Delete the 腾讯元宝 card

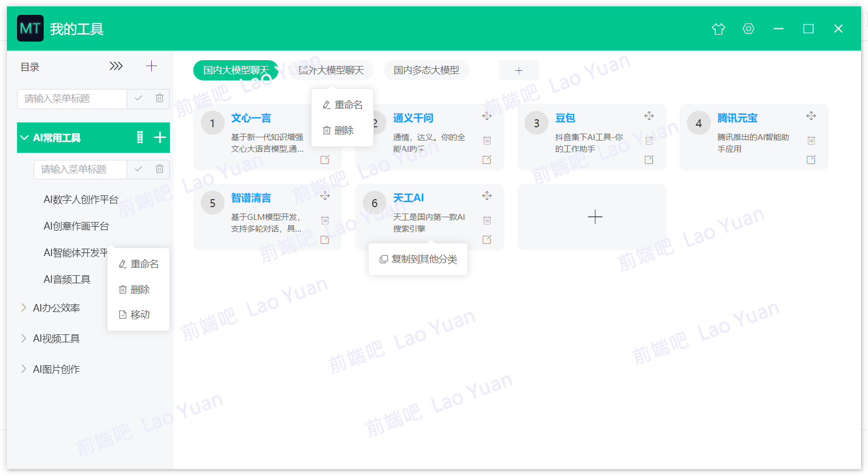click(x=811, y=141)
